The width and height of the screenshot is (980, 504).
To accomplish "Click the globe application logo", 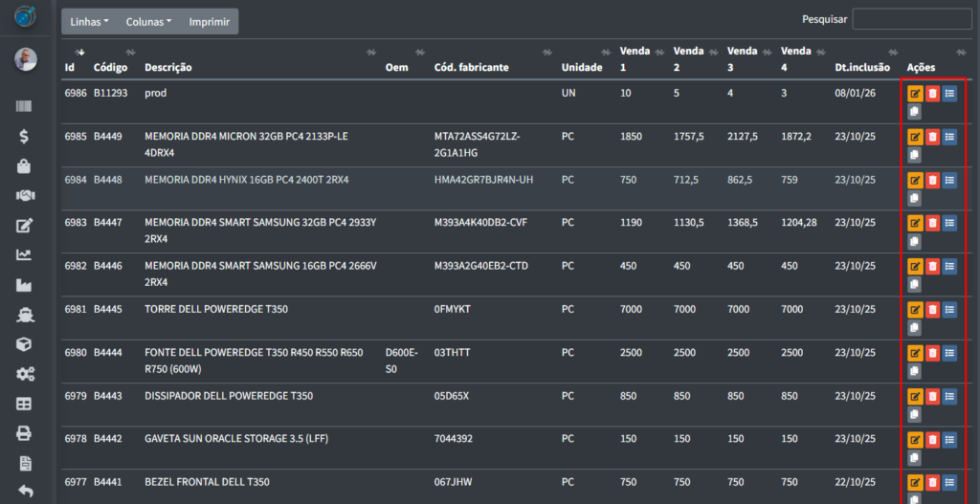I will 26,17.
